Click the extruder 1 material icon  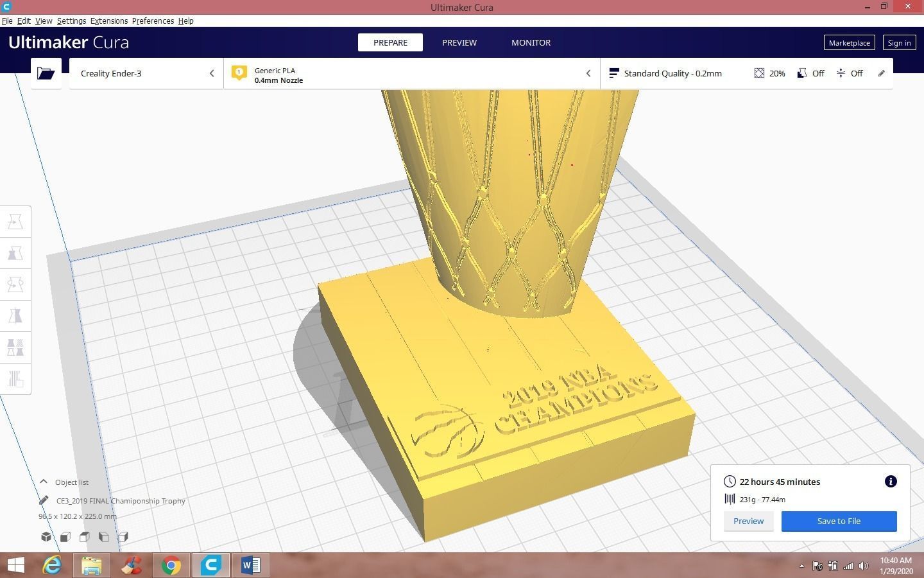point(239,73)
